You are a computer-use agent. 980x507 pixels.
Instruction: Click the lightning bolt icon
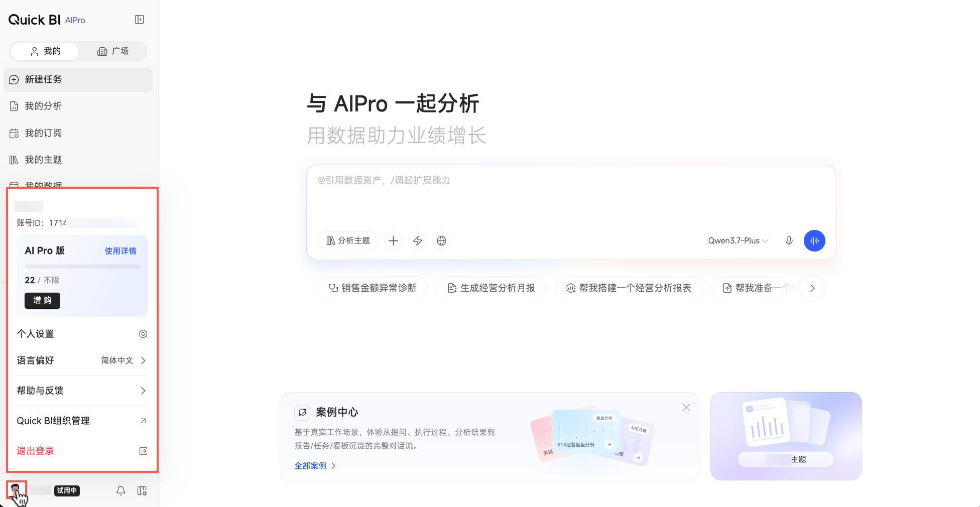[418, 241]
